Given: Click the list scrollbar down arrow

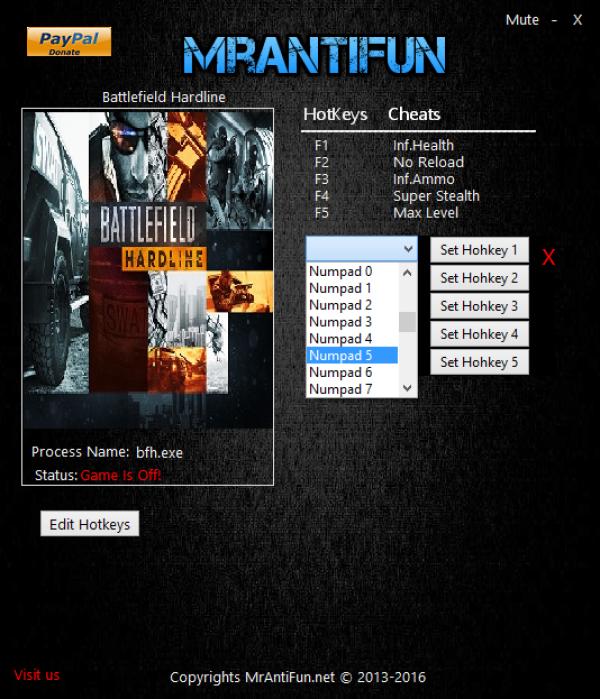Looking at the screenshot, I should click(x=407, y=388).
